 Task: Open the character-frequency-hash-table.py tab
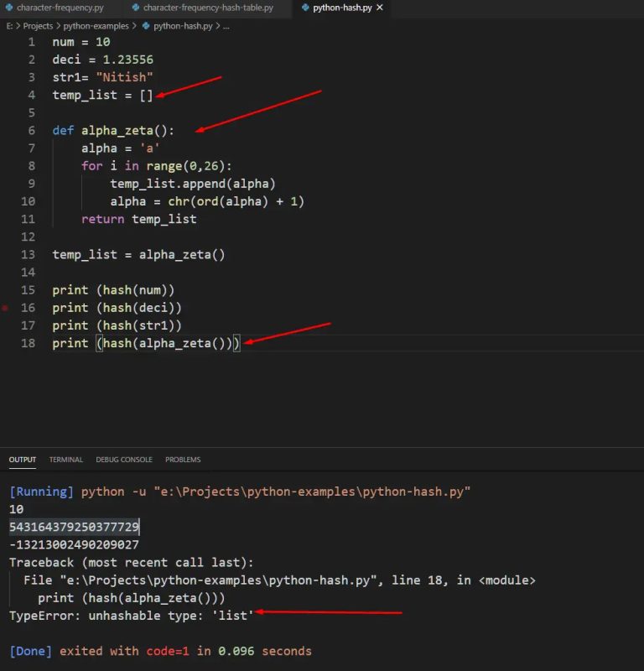click(208, 8)
